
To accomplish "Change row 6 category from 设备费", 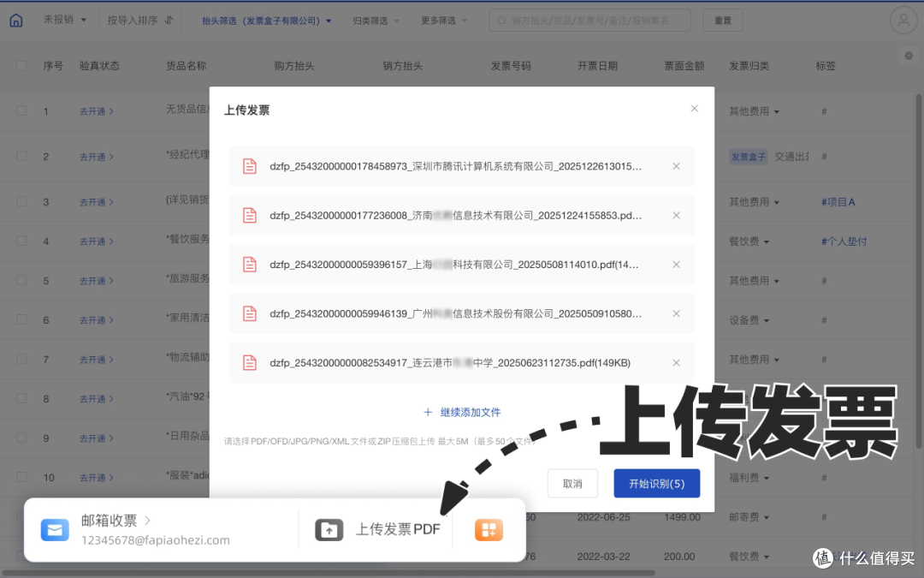I will (749, 320).
